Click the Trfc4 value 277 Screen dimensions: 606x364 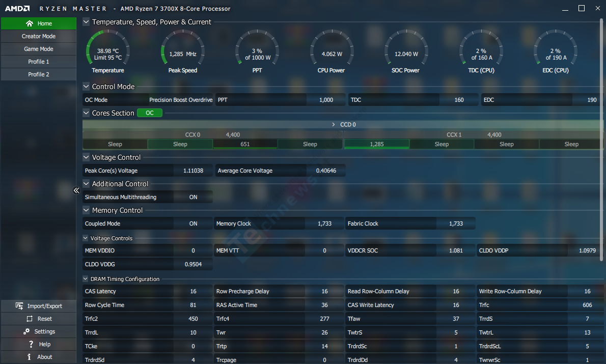click(x=325, y=319)
